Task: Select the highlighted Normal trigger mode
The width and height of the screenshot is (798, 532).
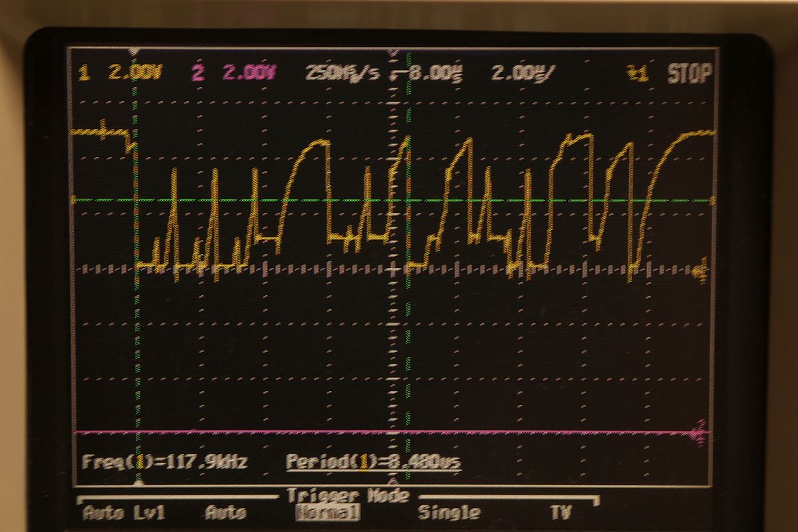Action: pyautogui.click(x=327, y=513)
